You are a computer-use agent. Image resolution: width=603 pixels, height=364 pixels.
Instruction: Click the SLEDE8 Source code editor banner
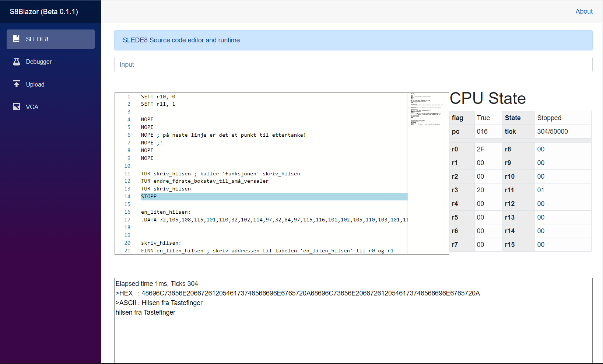click(353, 40)
